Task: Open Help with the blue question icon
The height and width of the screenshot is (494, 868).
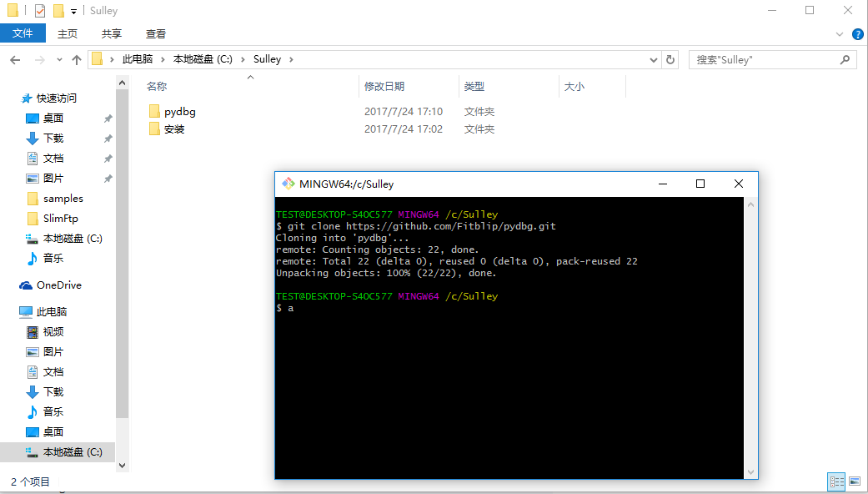Action: pos(857,34)
